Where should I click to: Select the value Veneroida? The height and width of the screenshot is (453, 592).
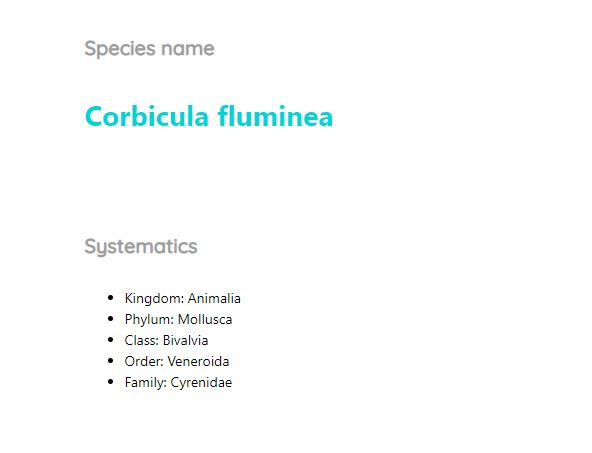(199, 361)
